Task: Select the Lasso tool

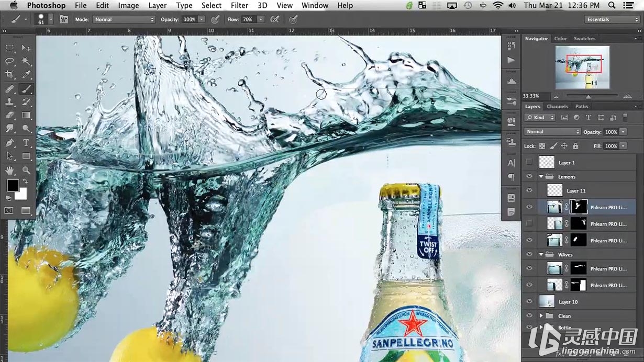Action: (x=9, y=62)
